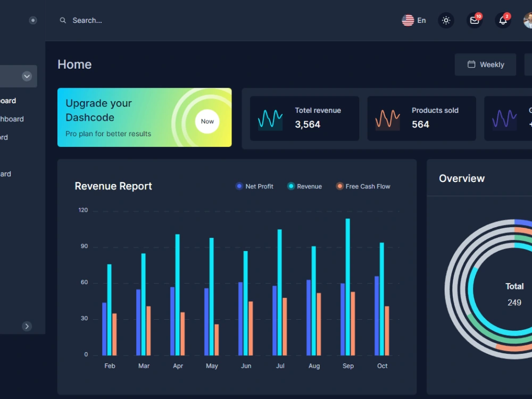Click the search magnifier icon
The height and width of the screenshot is (399, 532).
point(63,20)
